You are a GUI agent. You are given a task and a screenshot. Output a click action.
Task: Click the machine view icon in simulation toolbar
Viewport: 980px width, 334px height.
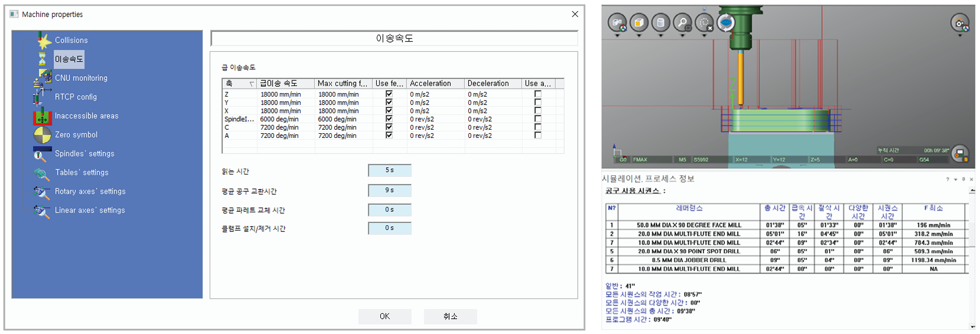(617, 23)
